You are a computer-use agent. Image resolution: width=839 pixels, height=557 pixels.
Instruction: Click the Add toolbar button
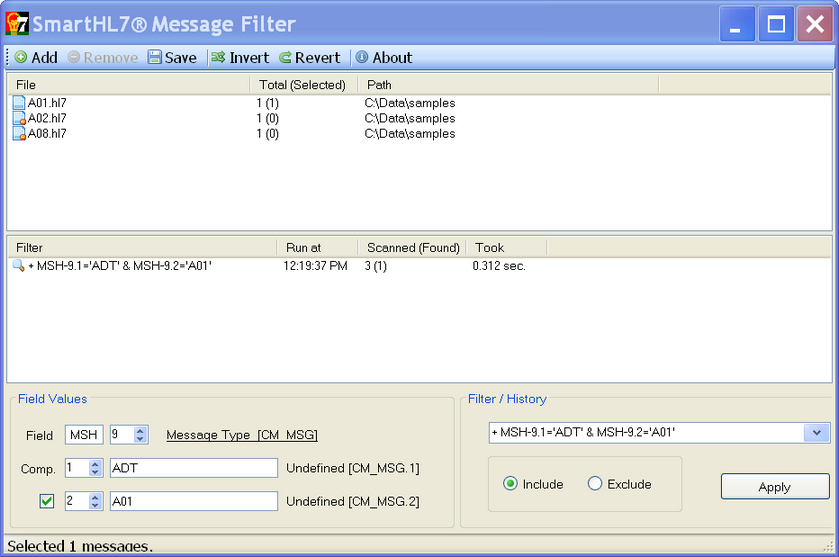(36, 57)
